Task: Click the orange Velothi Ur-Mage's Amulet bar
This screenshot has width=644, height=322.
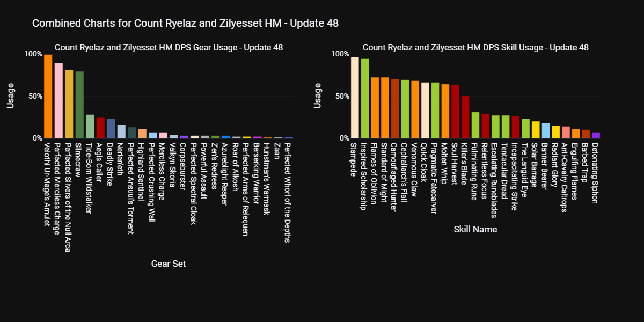Action: [x=48, y=97]
